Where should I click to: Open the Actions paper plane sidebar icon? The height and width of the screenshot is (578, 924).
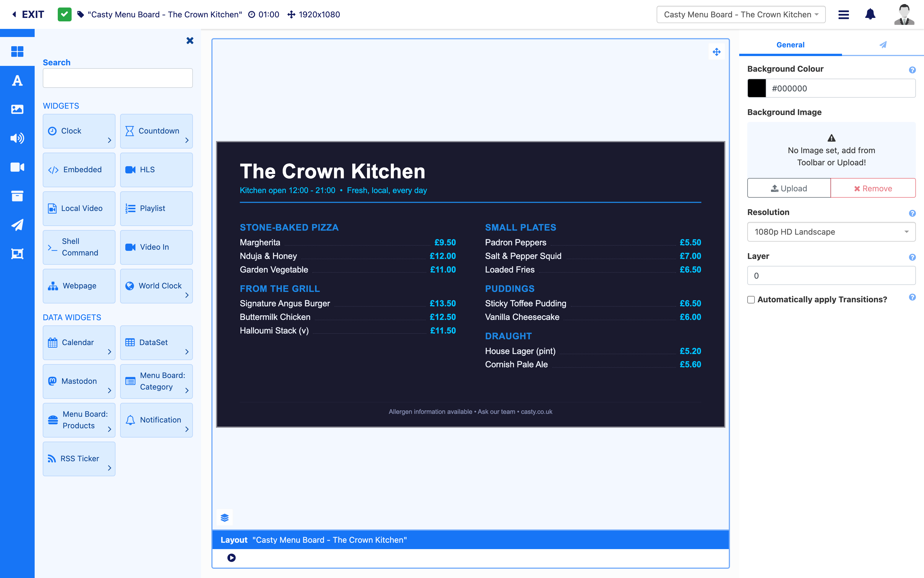[x=17, y=225]
